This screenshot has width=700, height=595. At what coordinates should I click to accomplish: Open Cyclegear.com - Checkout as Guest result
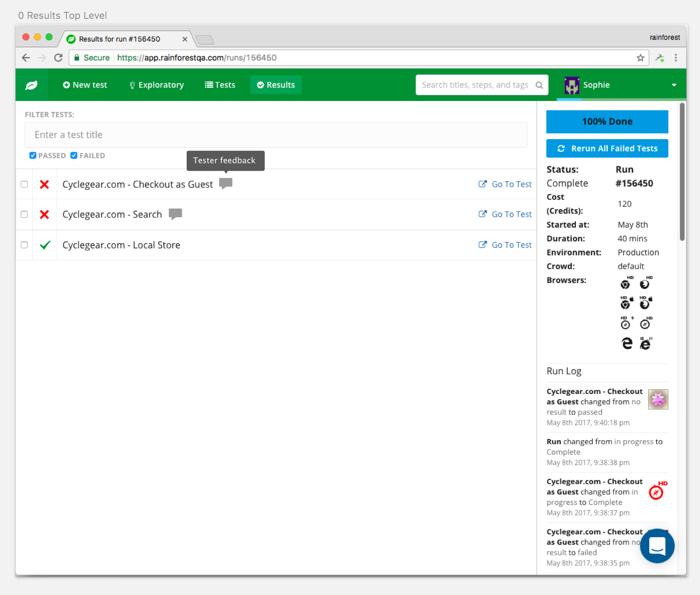(x=137, y=184)
